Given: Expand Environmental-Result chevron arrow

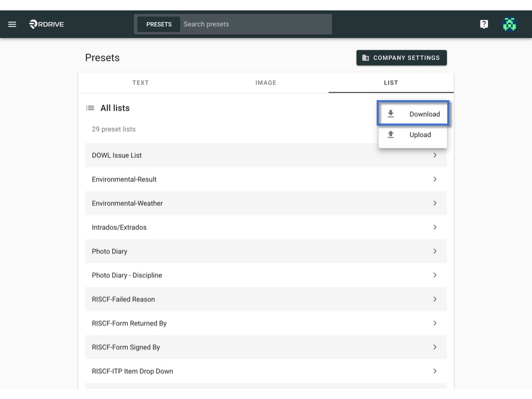Looking at the screenshot, I should pyautogui.click(x=435, y=179).
